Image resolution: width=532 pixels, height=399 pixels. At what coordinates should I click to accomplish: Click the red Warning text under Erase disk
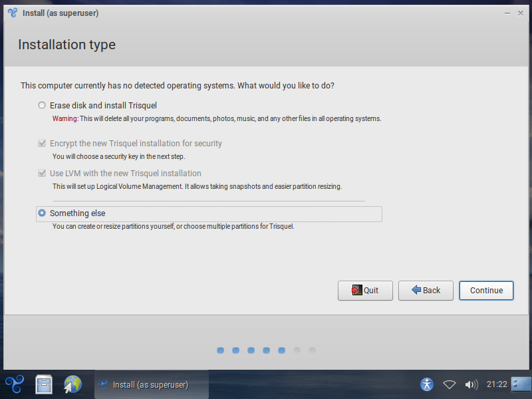click(x=65, y=119)
